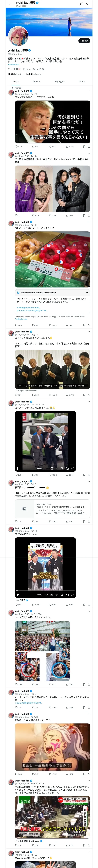Expand the Readers added context note arrow
This screenshot has width=98, height=868.
[x=87, y=293]
